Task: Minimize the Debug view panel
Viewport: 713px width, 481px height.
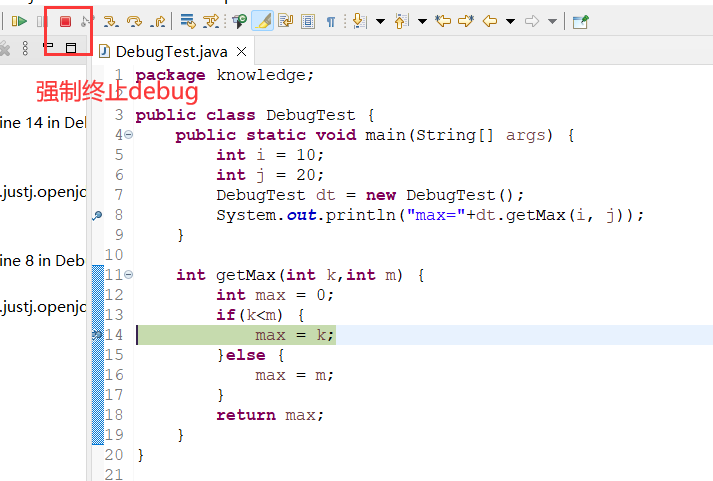Action: click(x=48, y=45)
